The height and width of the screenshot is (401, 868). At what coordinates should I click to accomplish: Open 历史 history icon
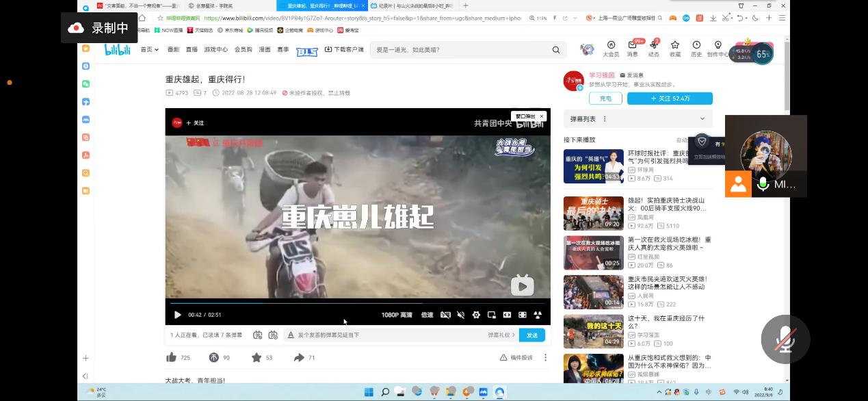click(x=696, y=49)
